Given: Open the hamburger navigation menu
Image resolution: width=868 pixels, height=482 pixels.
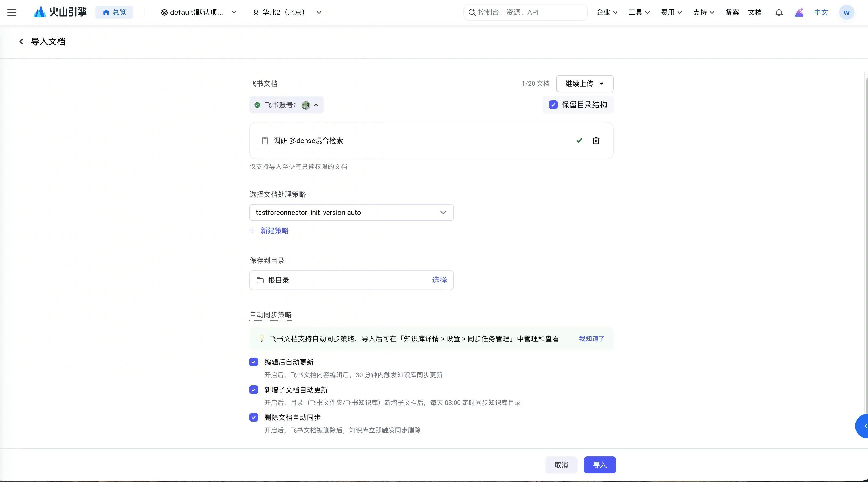Looking at the screenshot, I should pyautogui.click(x=12, y=13).
